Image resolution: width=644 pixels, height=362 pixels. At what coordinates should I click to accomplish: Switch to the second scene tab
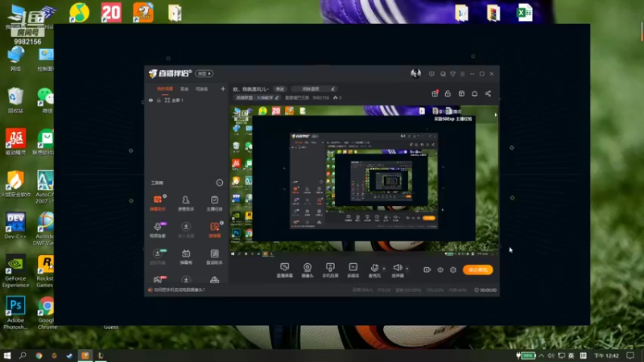(184, 88)
